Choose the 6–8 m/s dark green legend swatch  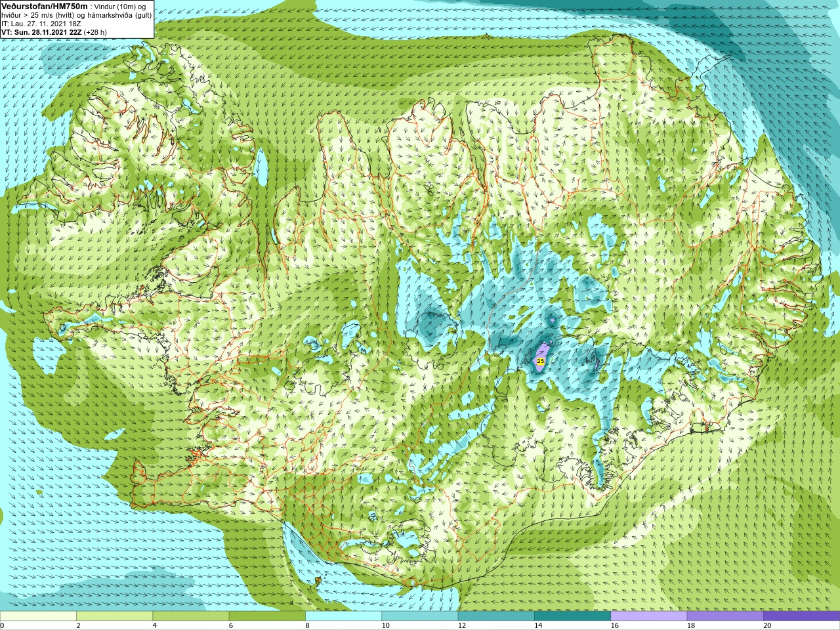coord(267,616)
